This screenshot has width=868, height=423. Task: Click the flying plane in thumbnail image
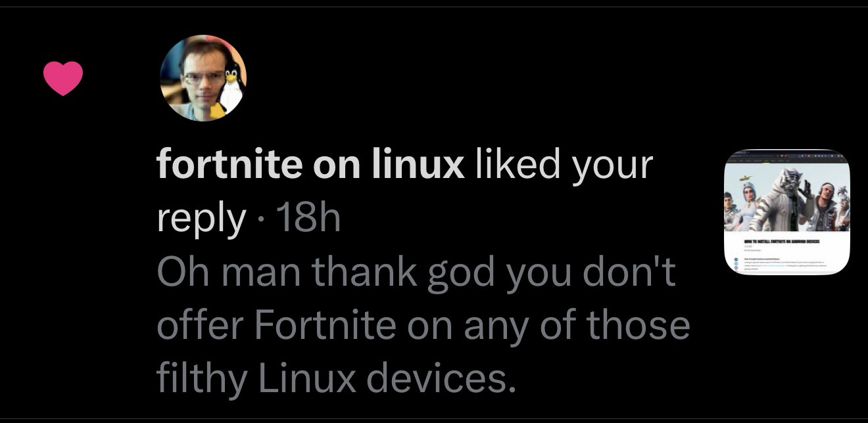744,178
